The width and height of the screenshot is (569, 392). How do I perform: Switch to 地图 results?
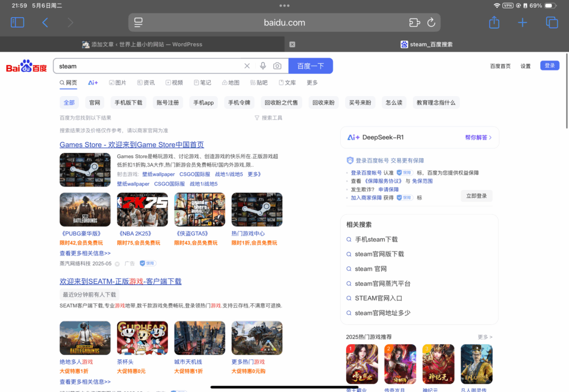(231, 83)
